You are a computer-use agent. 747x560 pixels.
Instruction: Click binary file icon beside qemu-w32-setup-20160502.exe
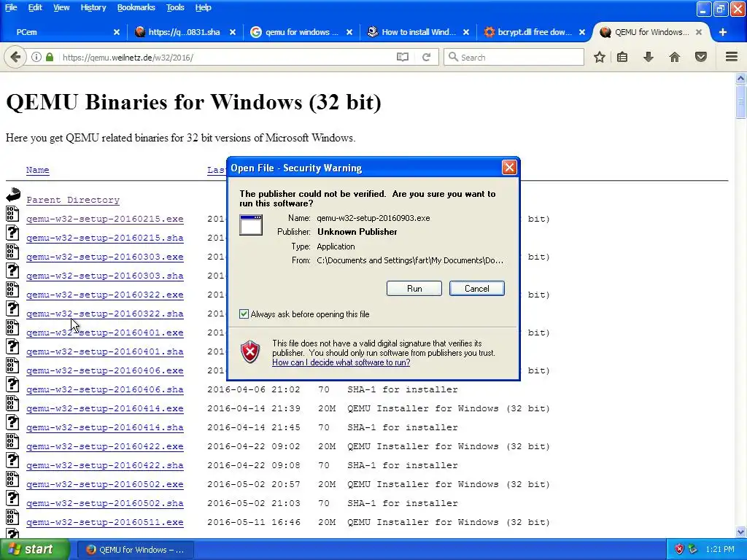pos(12,479)
